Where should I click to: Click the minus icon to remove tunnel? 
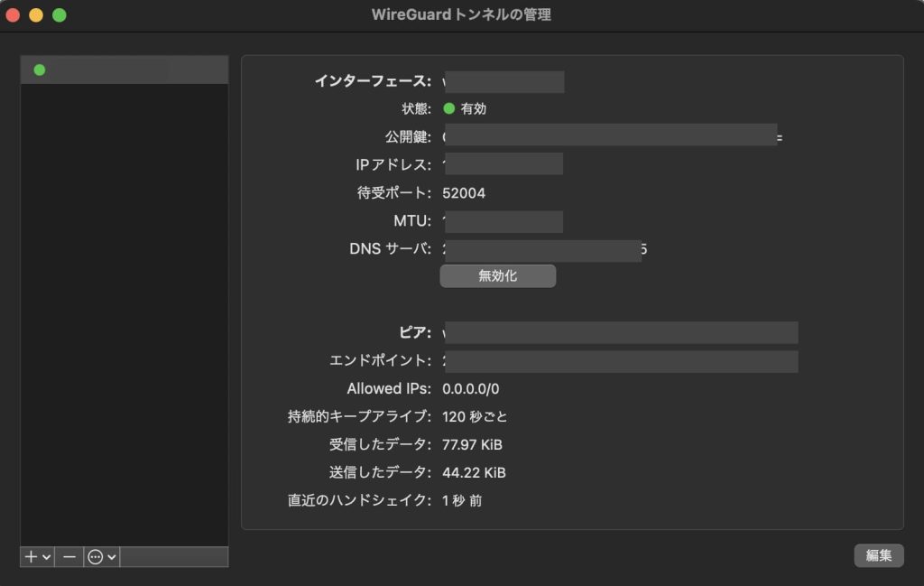(69, 557)
